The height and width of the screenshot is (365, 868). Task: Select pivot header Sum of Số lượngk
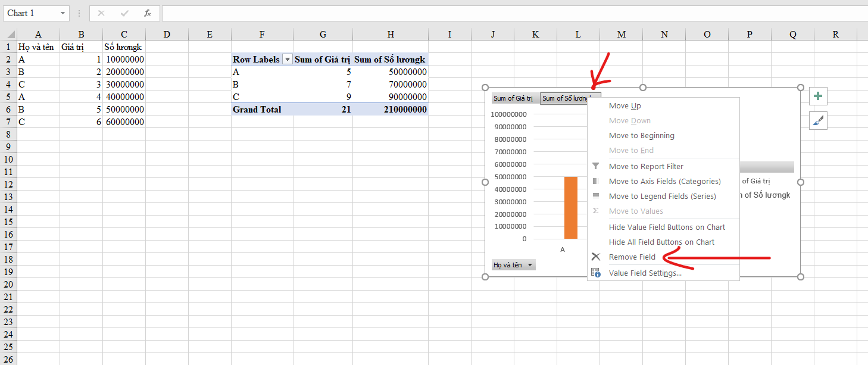pyautogui.click(x=390, y=59)
